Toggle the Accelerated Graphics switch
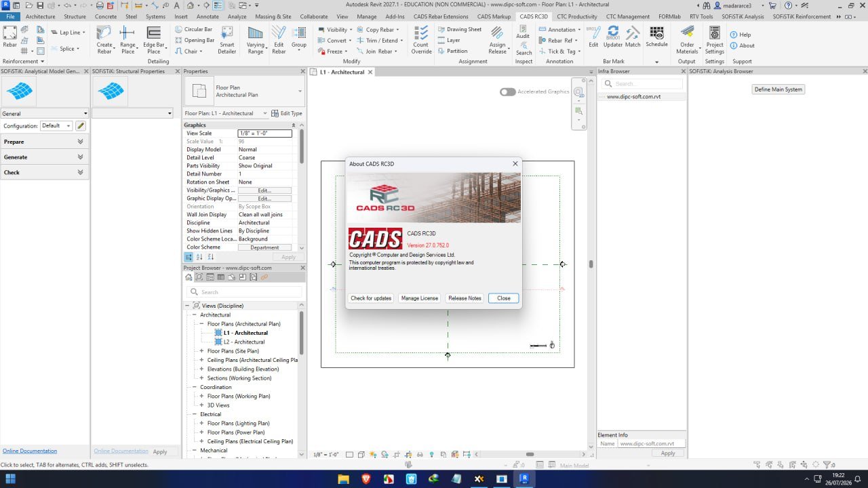This screenshot has width=868, height=488. (507, 91)
